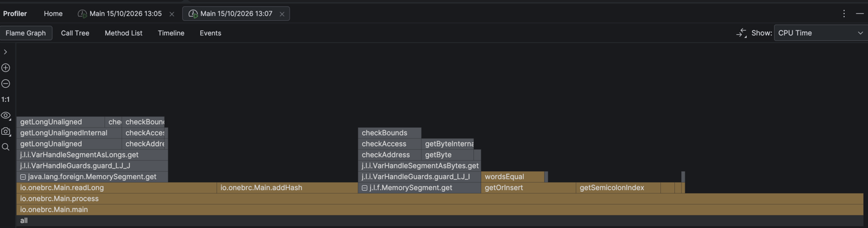
Task: Switch to the Timeline view
Action: pos(171,33)
